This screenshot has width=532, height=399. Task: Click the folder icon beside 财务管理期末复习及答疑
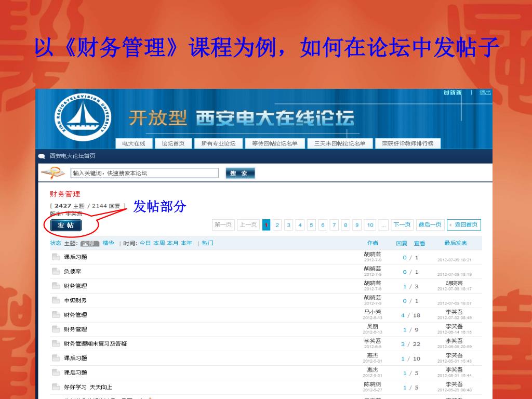(56, 343)
